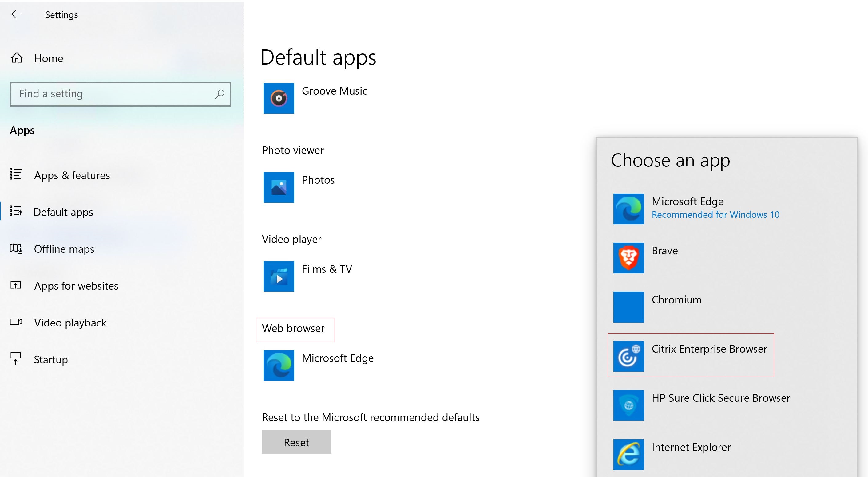
Task: Click the search magnifier icon
Action: coord(219,94)
